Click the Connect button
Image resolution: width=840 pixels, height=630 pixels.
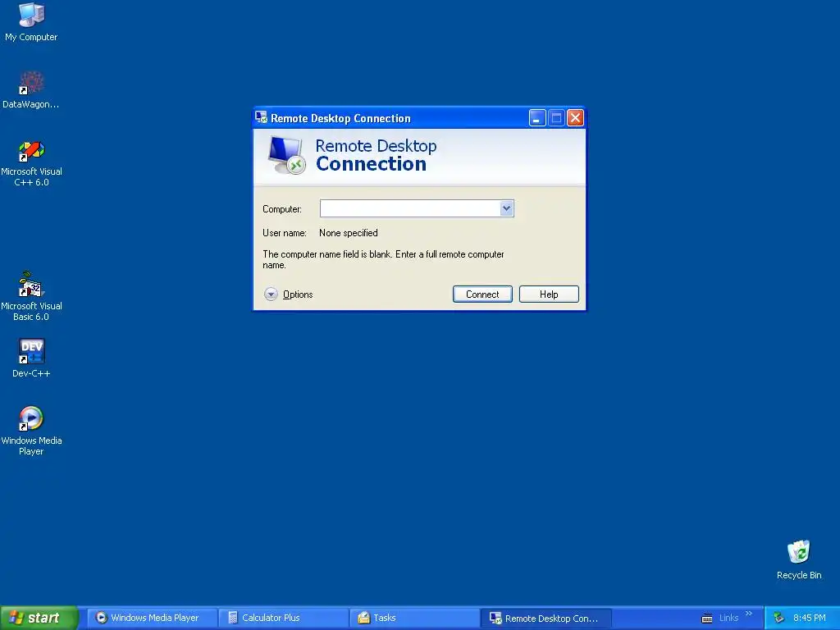pyautogui.click(x=482, y=294)
